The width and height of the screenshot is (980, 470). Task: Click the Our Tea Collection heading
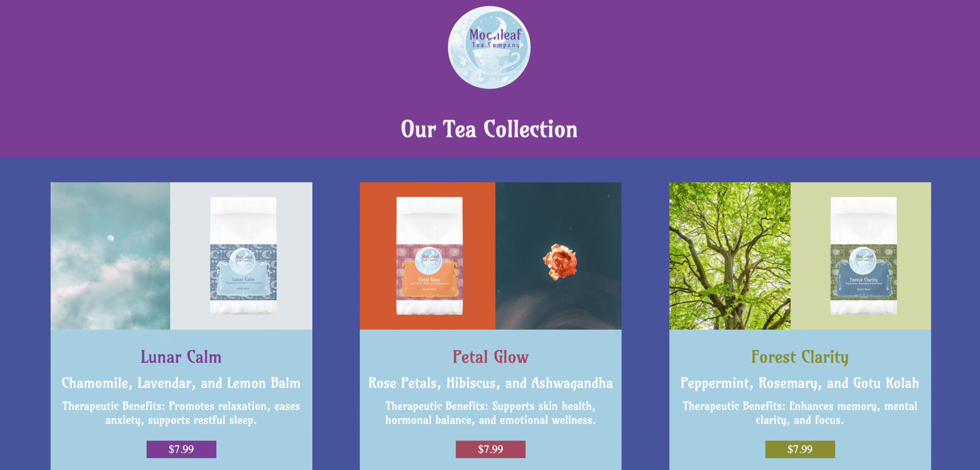coord(489,129)
